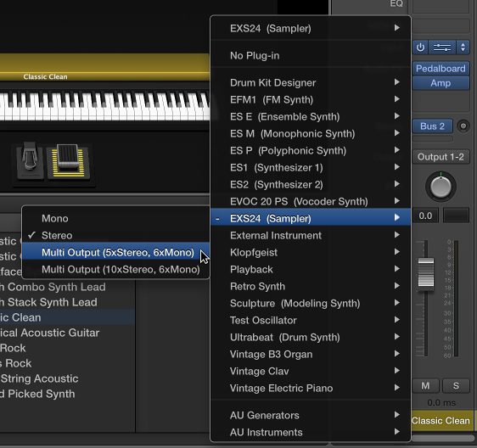
Task: Expand ES P (Polyphonic Synth) submenu
Action: tap(311, 150)
